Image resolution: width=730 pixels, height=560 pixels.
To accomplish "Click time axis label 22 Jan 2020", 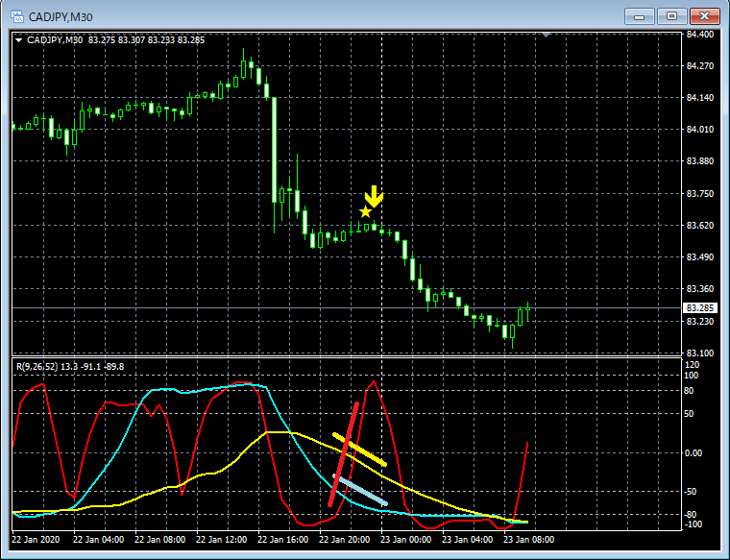I will click(36, 540).
